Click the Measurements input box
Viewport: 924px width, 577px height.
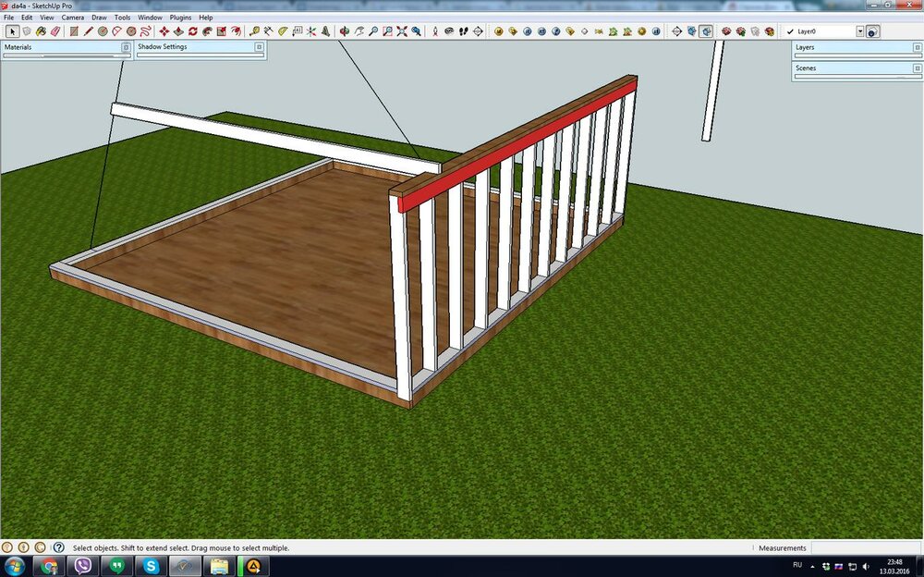coord(865,547)
